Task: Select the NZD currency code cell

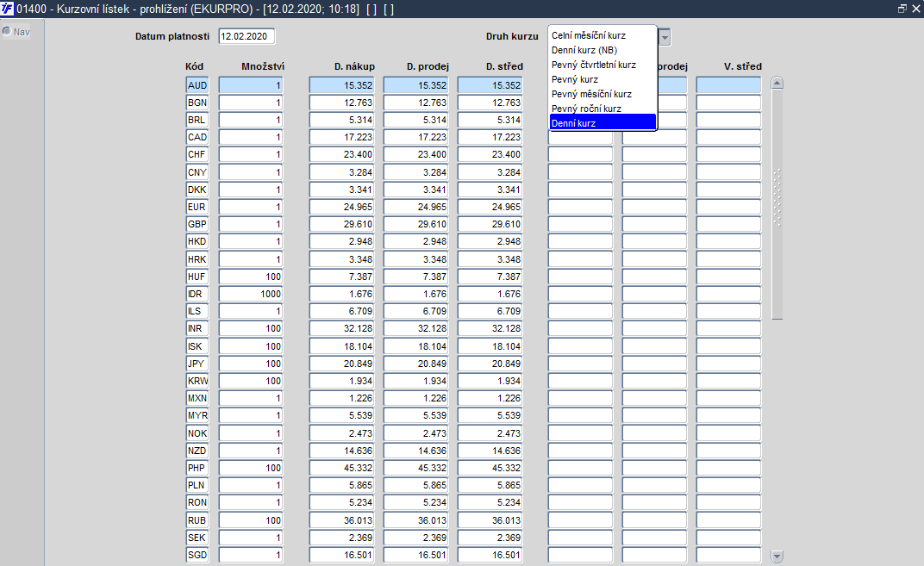Action: (x=197, y=451)
